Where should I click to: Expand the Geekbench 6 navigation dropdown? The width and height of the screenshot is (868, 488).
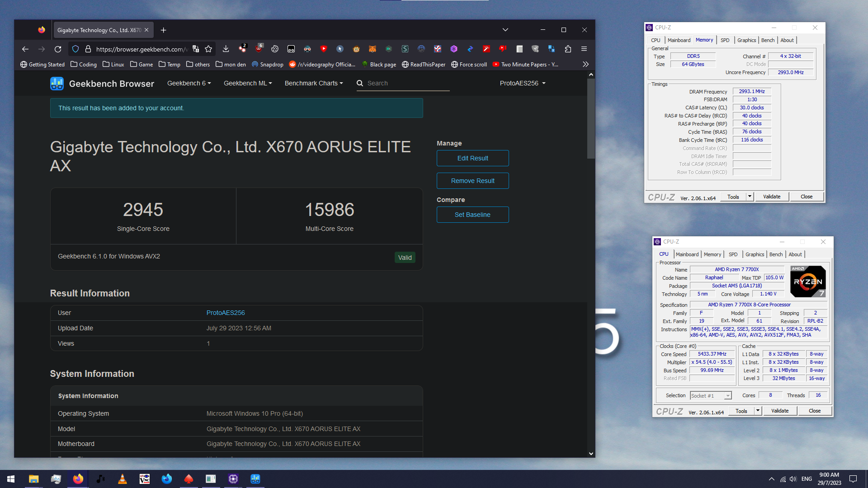point(189,83)
